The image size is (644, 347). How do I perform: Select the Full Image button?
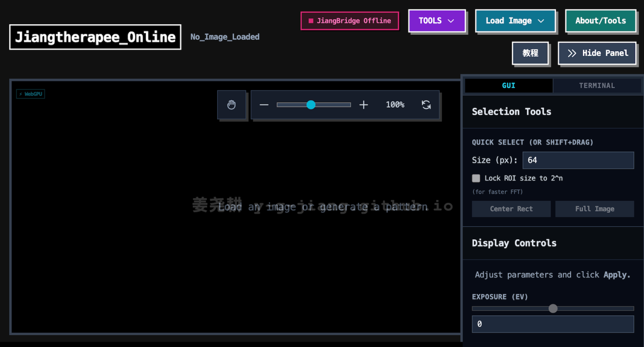point(595,209)
